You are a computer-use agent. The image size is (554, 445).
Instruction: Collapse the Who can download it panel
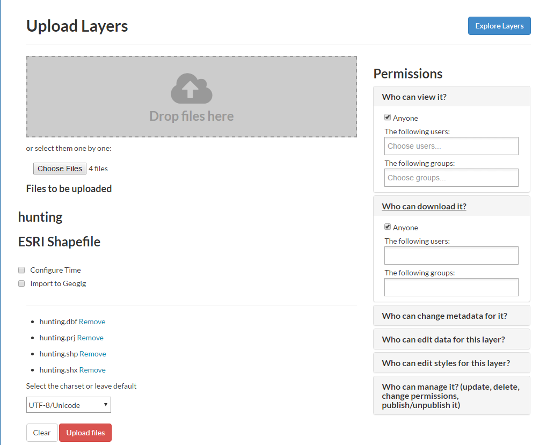click(x=424, y=206)
